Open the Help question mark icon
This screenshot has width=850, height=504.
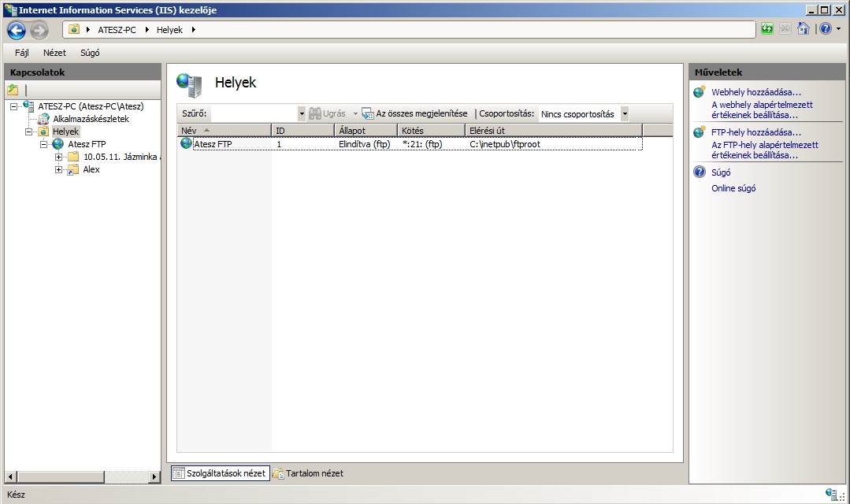(x=825, y=28)
